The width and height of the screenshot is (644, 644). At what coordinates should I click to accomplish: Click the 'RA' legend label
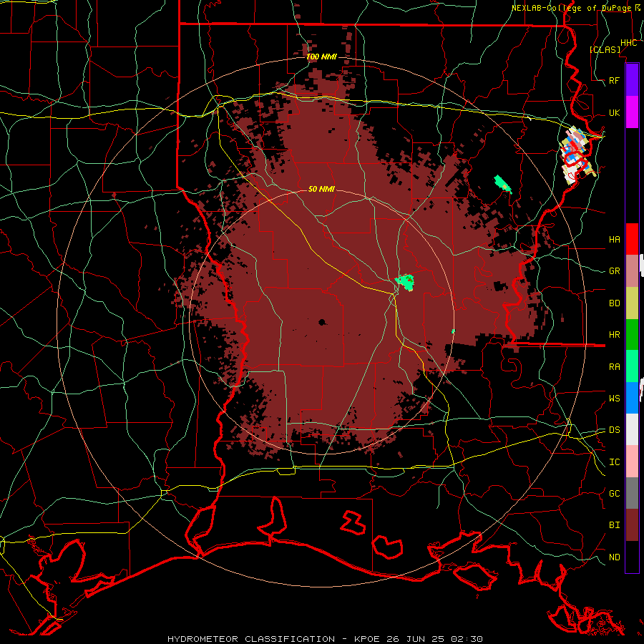615,366
